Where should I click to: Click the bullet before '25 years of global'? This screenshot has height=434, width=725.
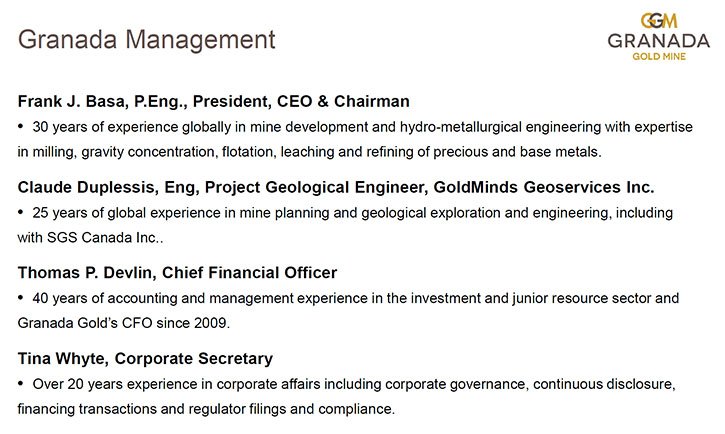pos(21,212)
